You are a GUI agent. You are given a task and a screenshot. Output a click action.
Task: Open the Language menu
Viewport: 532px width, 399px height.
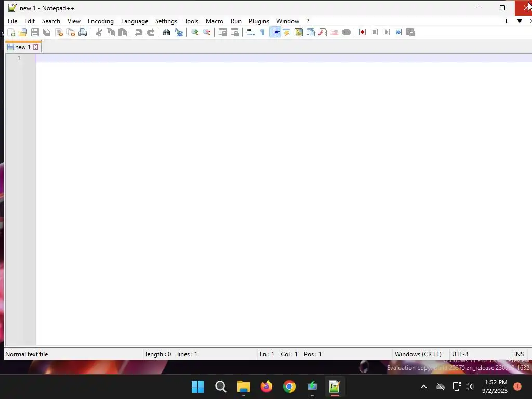click(135, 21)
